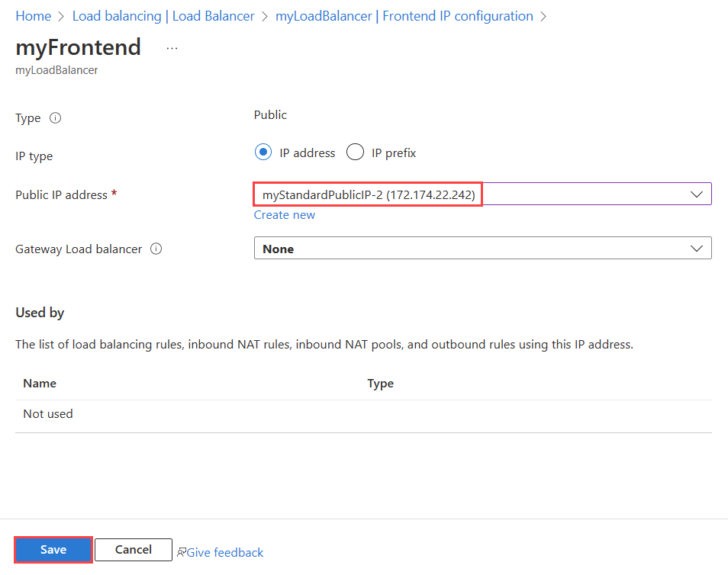Click the Name column header
Image resolution: width=728 pixels, height=575 pixels.
40,384
